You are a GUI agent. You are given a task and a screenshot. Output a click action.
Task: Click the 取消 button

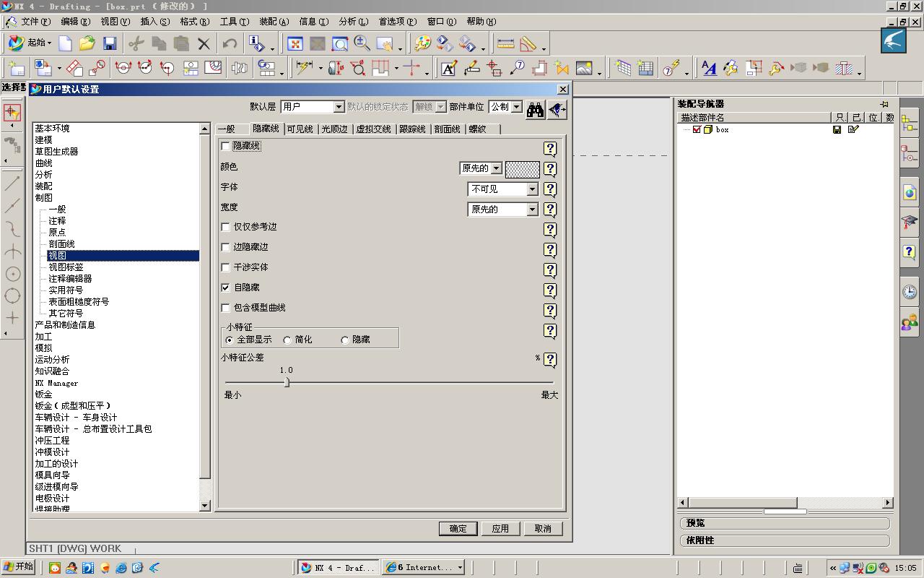543,529
